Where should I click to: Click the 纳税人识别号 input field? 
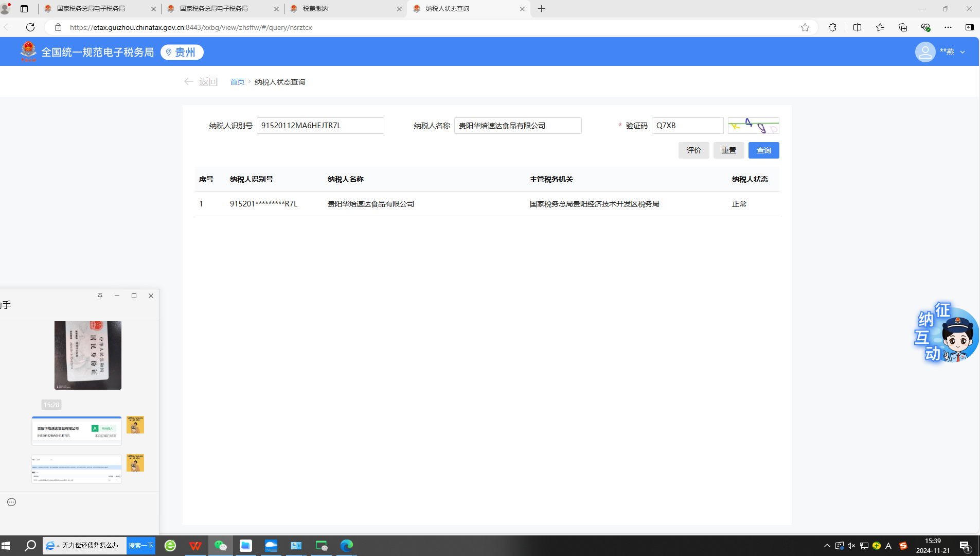(320, 126)
